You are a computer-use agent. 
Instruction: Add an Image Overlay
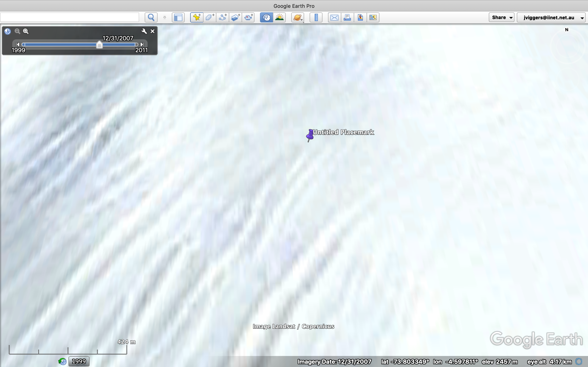(235, 17)
